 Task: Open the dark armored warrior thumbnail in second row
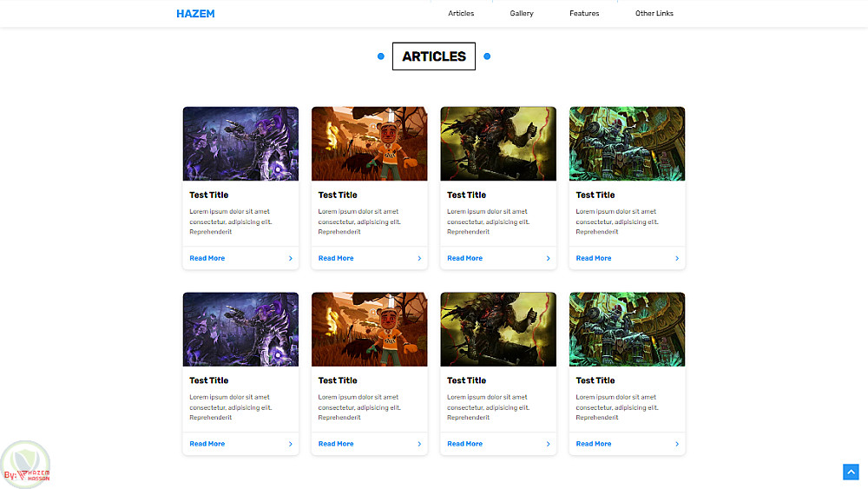pos(498,329)
